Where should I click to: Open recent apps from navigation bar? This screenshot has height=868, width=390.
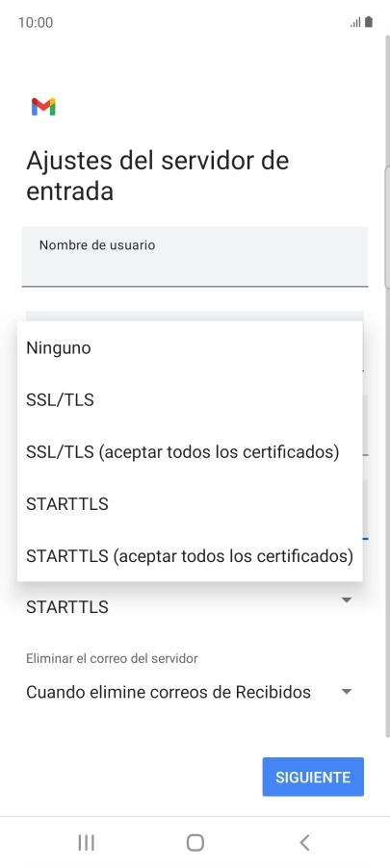click(86, 843)
